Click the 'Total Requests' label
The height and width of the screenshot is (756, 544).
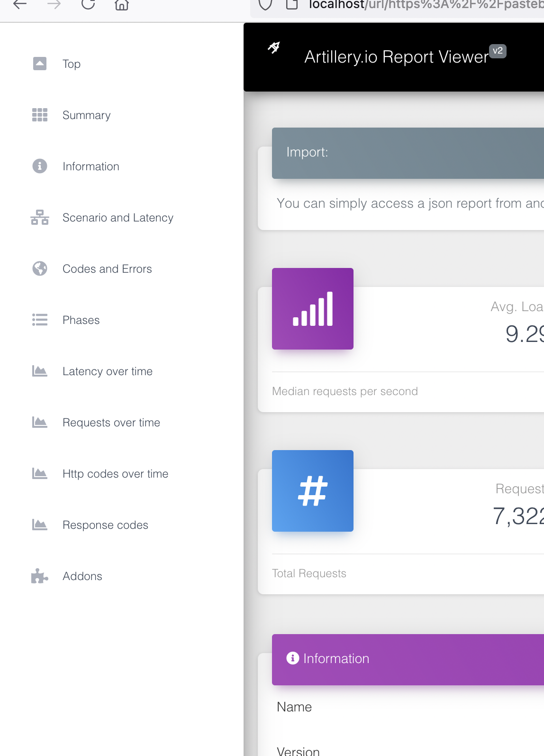tap(309, 573)
